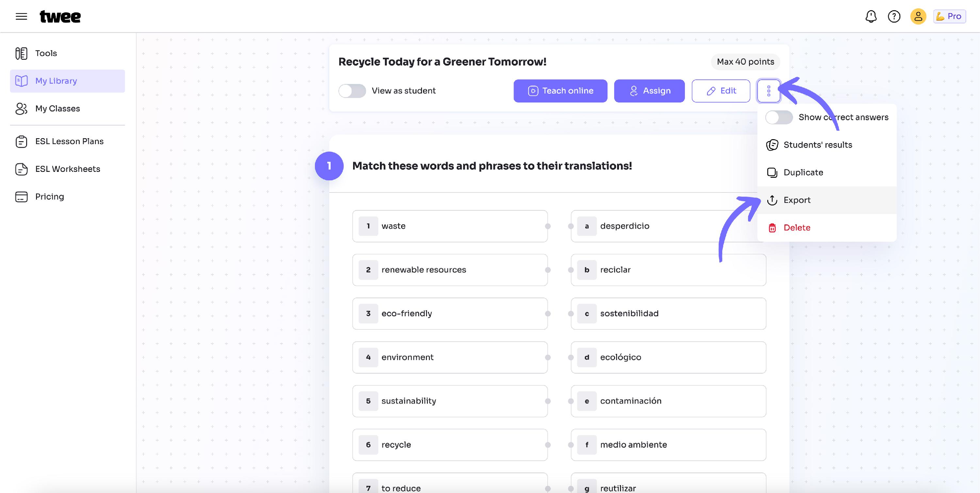Click the Tools sidebar icon

pyautogui.click(x=21, y=53)
